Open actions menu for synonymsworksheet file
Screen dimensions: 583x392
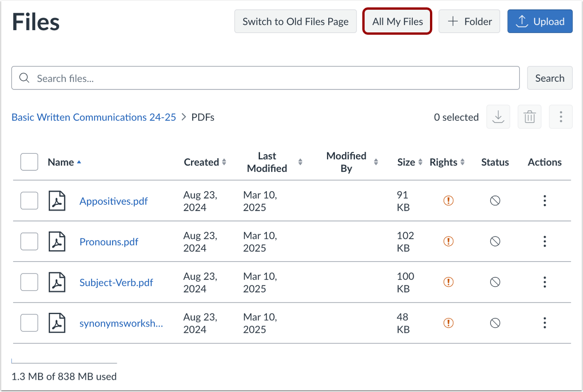click(x=544, y=323)
